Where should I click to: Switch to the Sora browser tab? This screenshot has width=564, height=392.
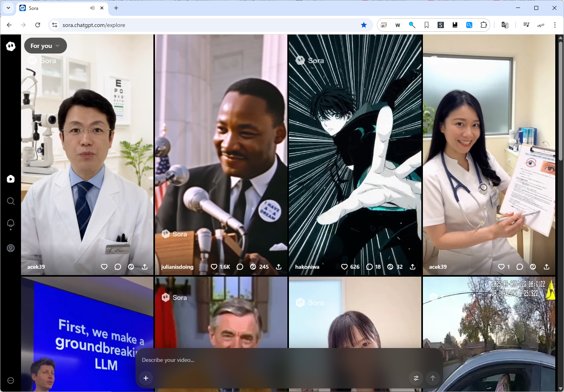(55, 8)
